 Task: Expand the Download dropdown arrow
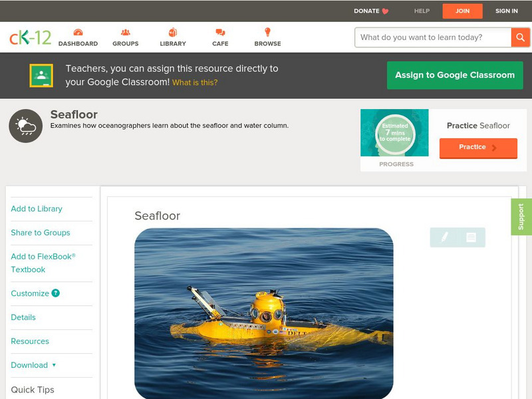[x=54, y=365]
